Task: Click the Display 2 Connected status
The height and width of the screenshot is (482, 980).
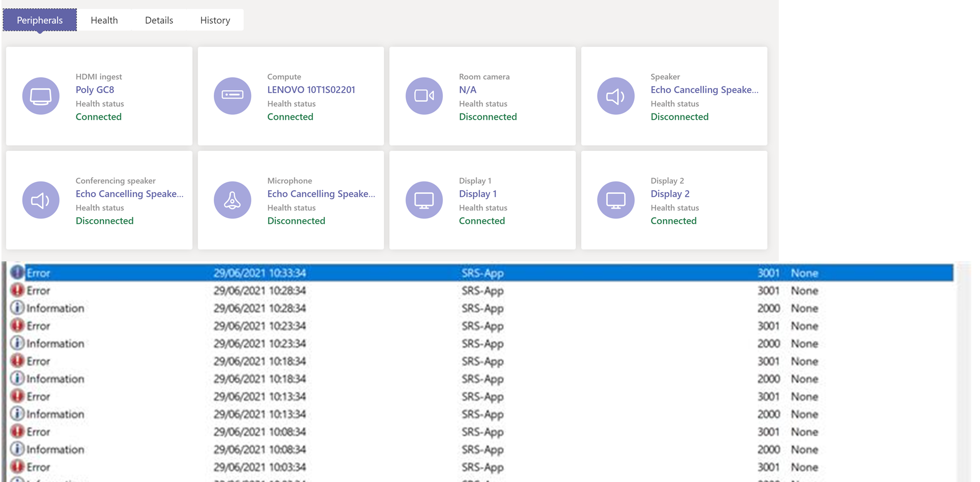Action: click(x=674, y=221)
